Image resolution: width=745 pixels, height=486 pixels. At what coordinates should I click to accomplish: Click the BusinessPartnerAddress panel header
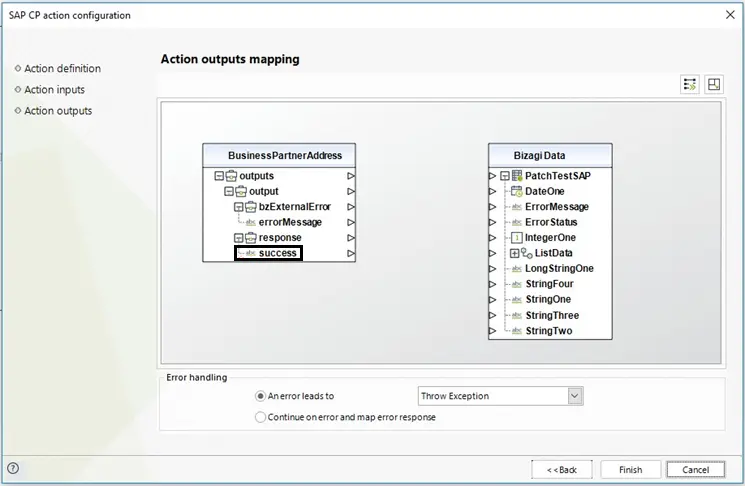coord(279,156)
